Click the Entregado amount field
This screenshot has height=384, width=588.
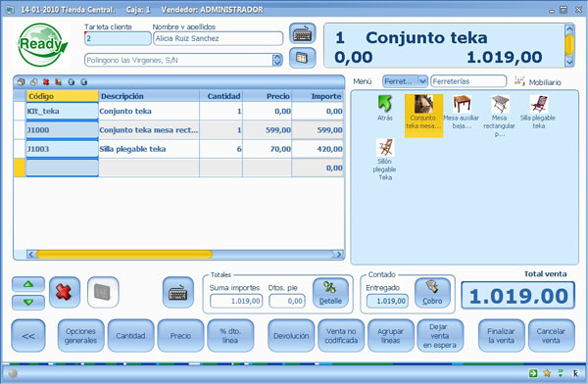pyautogui.click(x=387, y=301)
